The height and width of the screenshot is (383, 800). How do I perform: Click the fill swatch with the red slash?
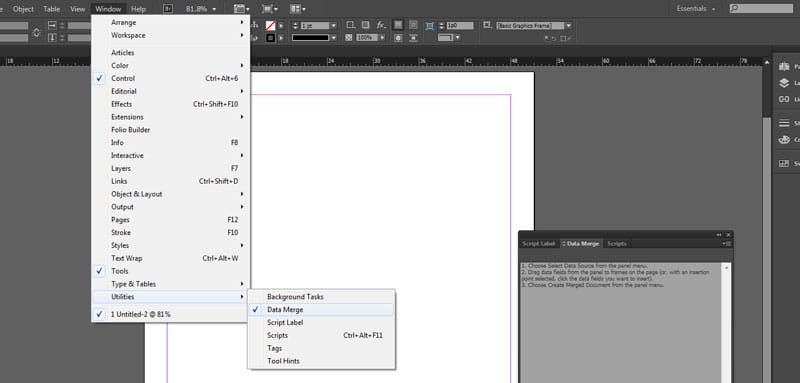(x=270, y=25)
